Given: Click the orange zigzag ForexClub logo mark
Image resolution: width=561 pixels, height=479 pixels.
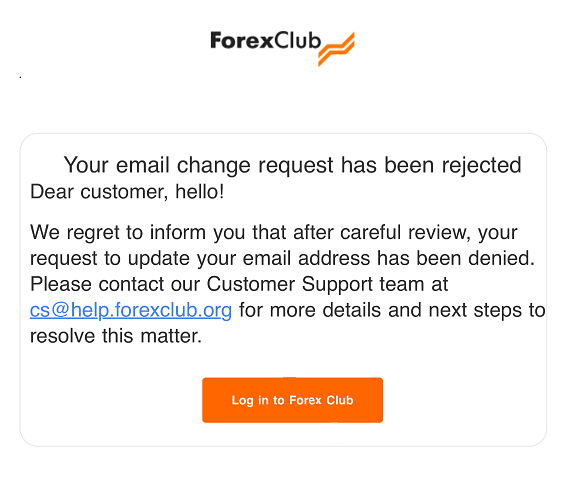Looking at the screenshot, I should (336, 49).
